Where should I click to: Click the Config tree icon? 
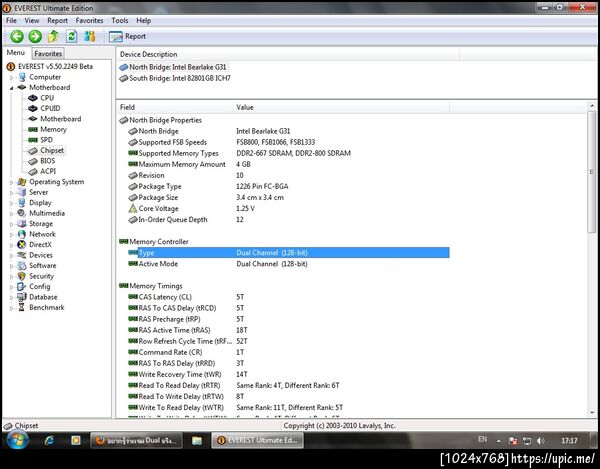[22, 287]
